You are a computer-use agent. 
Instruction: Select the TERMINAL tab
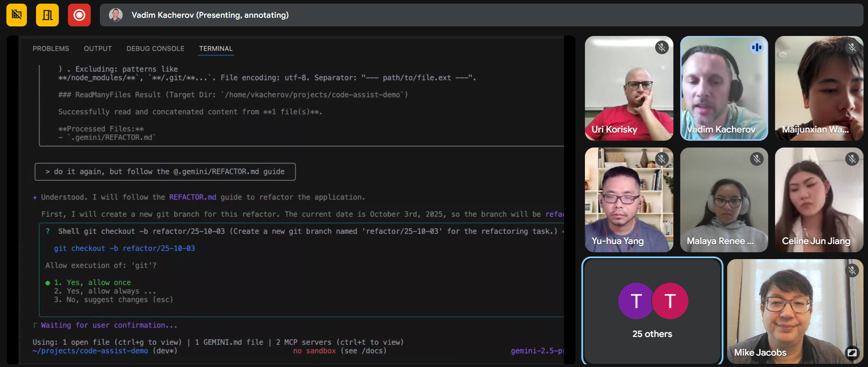point(216,49)
